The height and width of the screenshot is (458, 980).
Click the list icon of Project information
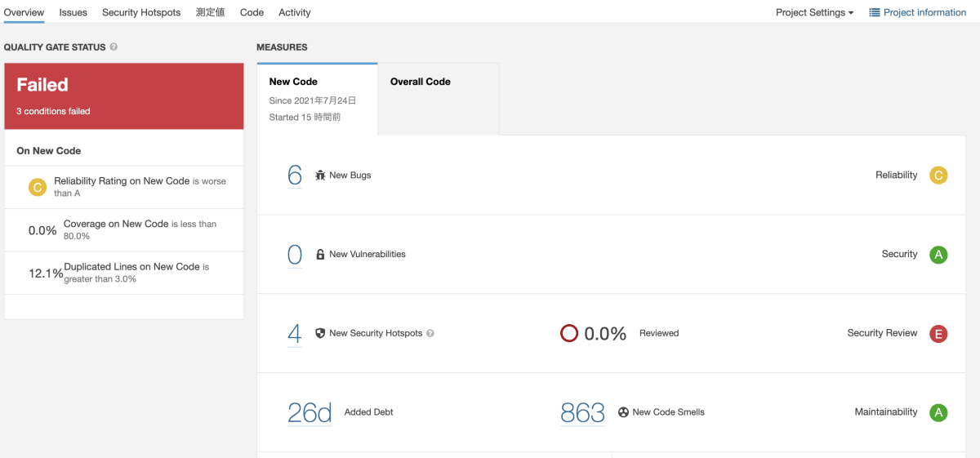point(875,12)
